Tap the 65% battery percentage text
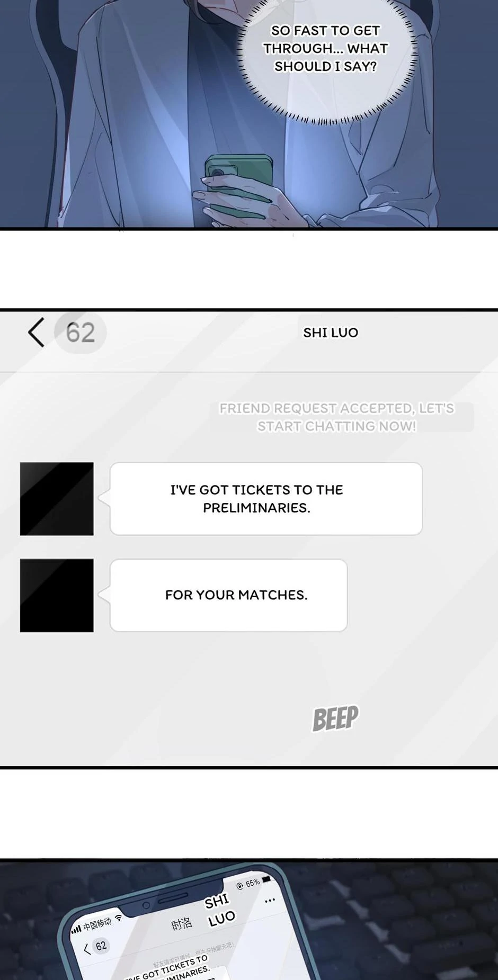The image size is (498, 980). pyautogui.click(x=253, y=883)
